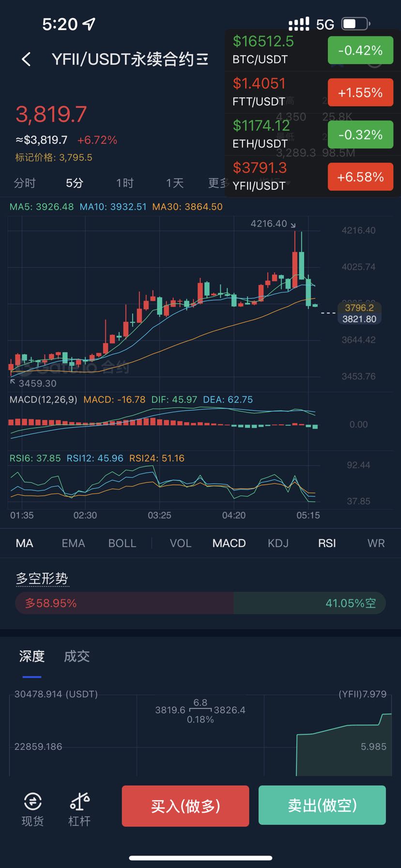Tap the MA5: 3926.48 readout

click(42, 207)
